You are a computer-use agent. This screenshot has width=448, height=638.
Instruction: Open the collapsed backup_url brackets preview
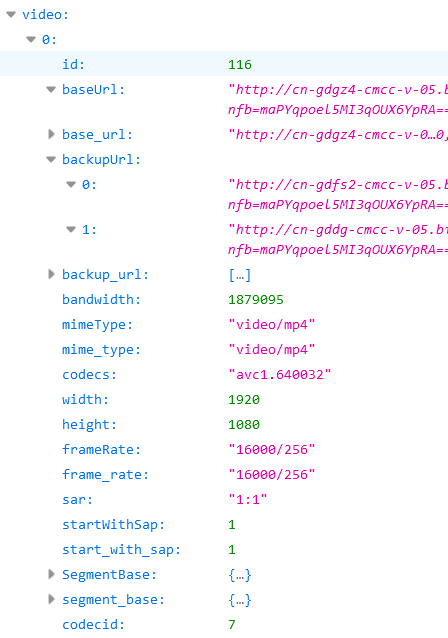[240, 275]
